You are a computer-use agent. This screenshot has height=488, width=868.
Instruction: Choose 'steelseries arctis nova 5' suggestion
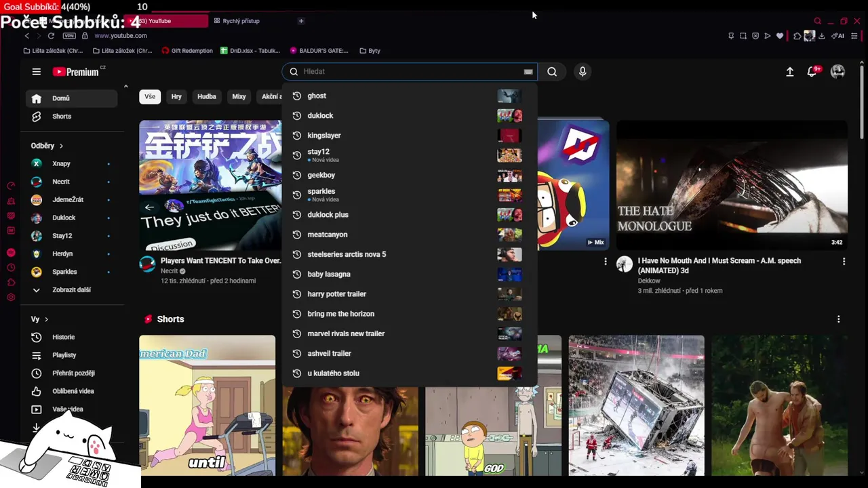[410, 254]
